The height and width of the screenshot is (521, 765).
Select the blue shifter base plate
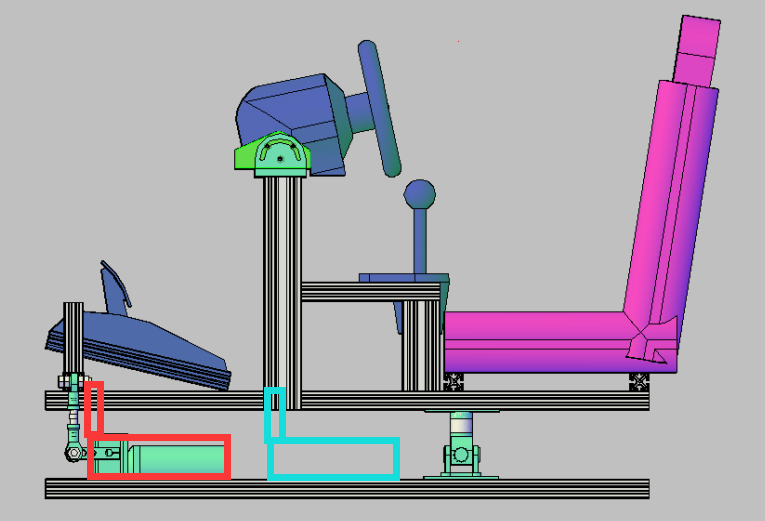pos(404,278)
